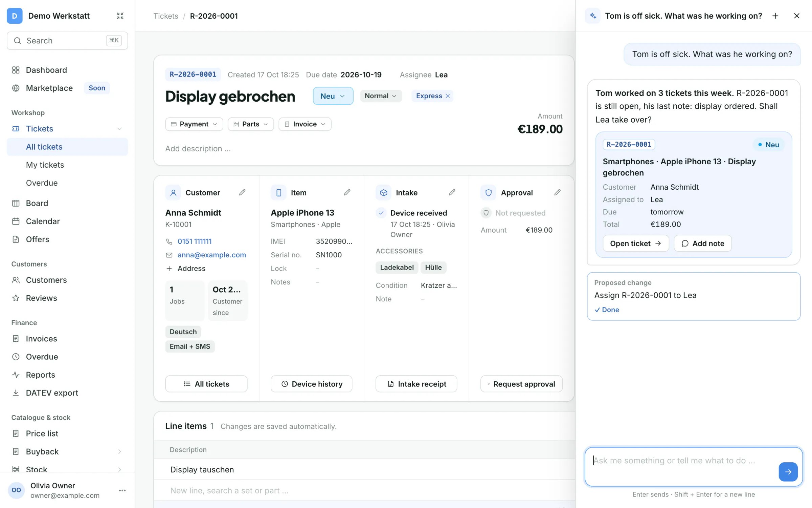Edit the Approval card with pencil icon
812x508 pixels.
pyautogui.click(x=558, y=192)
